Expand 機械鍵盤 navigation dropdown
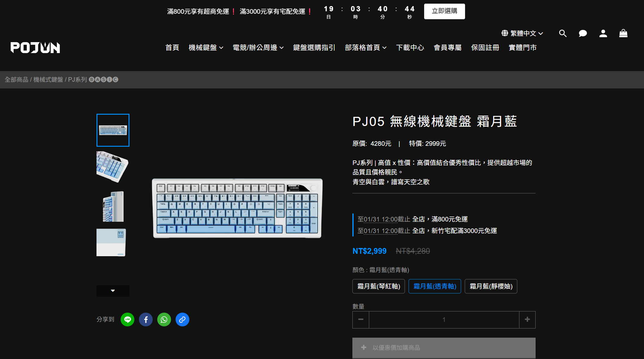 206,48
